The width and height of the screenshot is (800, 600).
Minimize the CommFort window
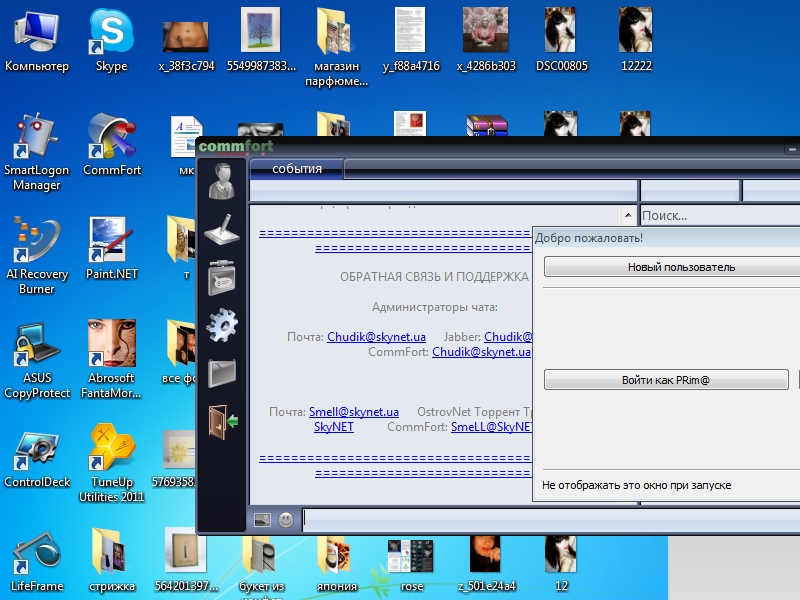(x=792, y=149)
